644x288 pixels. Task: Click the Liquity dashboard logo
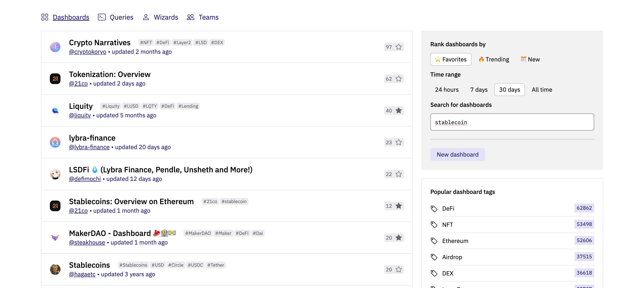(x=55, y=111)
